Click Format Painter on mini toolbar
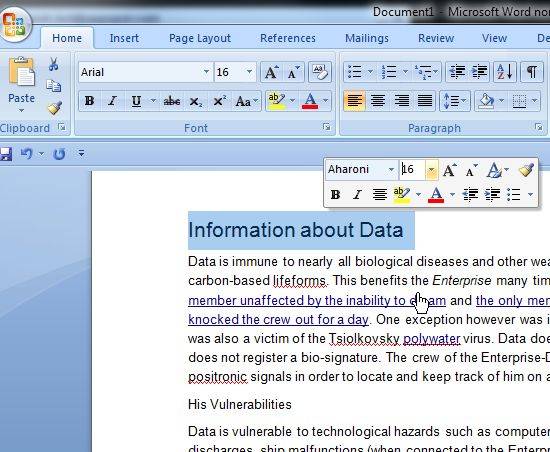Image resolution: width=550 pixels, height=452 pixels. point(526,170)
